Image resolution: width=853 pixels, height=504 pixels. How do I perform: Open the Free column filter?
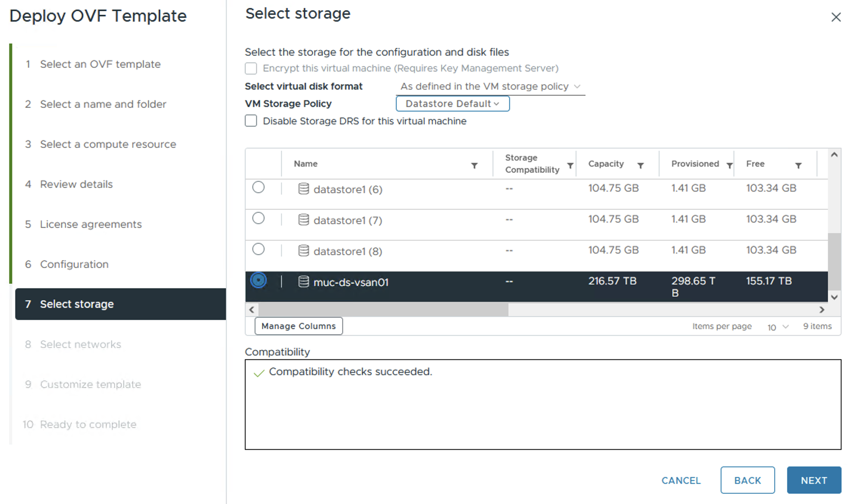798,165
